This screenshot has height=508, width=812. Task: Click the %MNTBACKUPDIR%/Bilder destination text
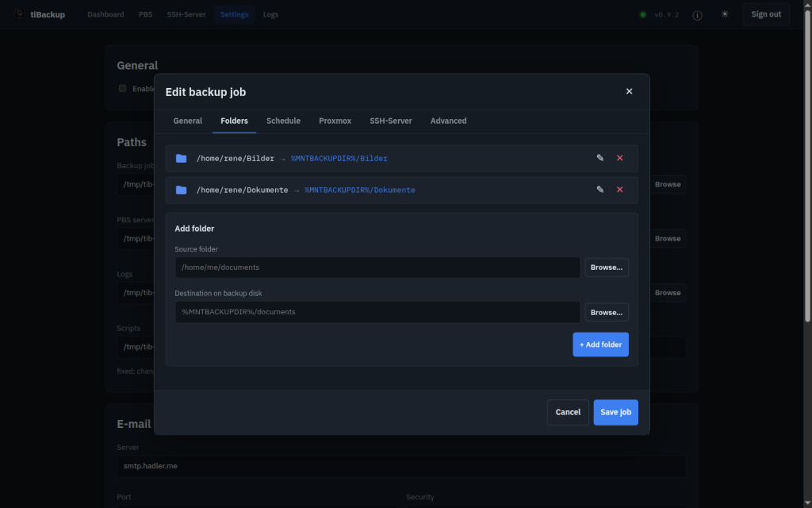[339, 159]
